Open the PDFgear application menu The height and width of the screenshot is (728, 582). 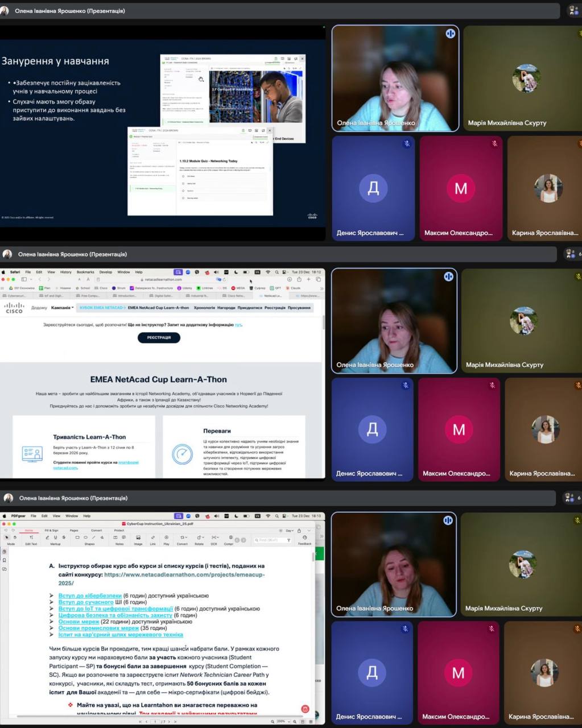tap(18, 516)
